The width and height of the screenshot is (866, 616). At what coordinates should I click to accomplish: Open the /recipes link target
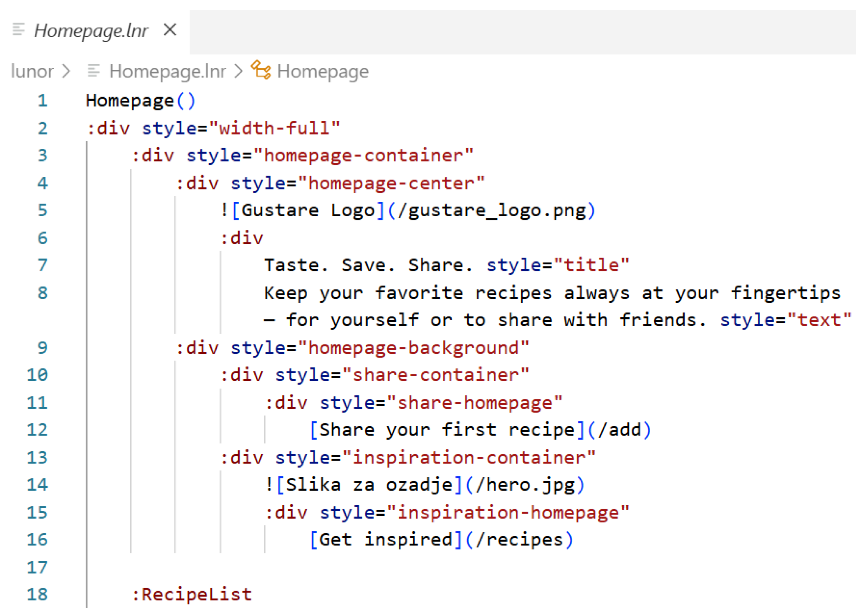520,540
